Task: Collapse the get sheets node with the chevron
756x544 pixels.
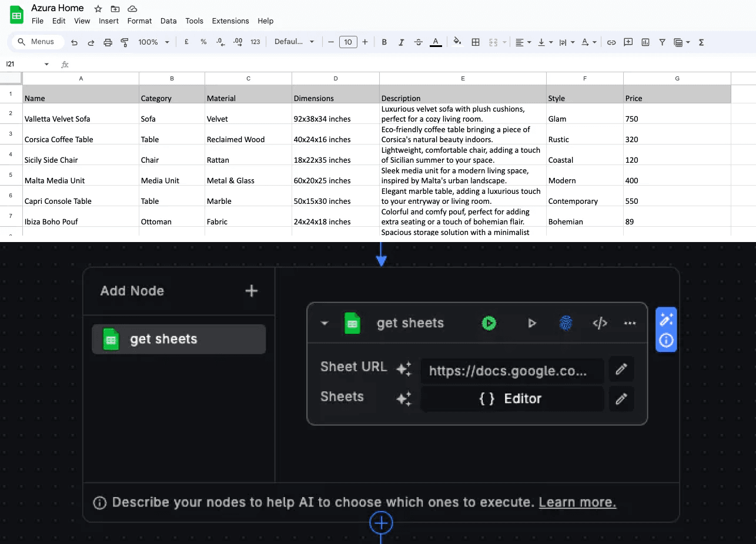Action: point(324,323)
